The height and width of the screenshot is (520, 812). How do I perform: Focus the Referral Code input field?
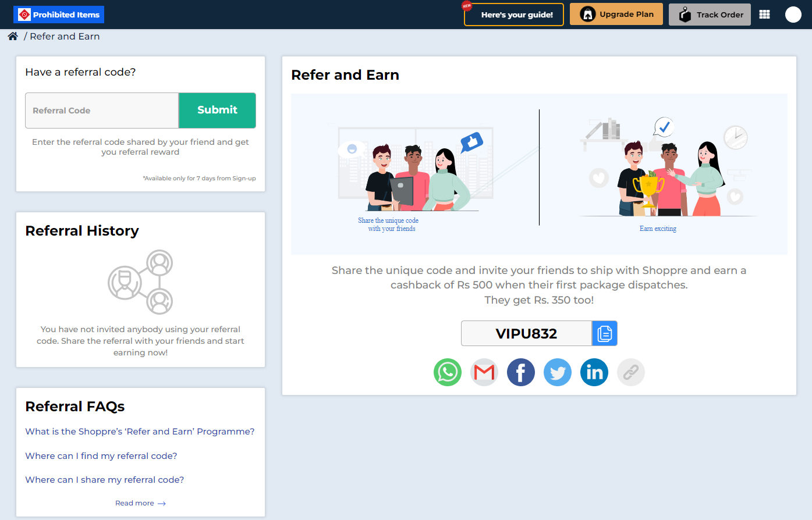[x=102, y=111]
